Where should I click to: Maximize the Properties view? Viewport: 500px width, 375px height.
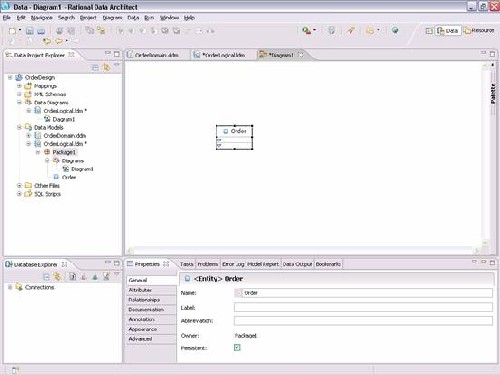(x=492, y=263)
